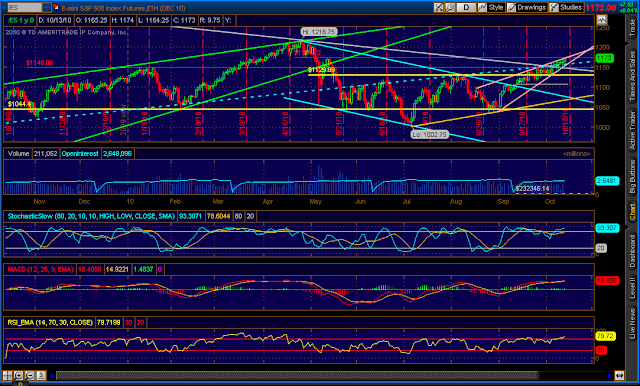Switch to the Dashboard sidebar tab
Image resolution: width=640 pixels, height=386 pixels.
tap(633, 251)
